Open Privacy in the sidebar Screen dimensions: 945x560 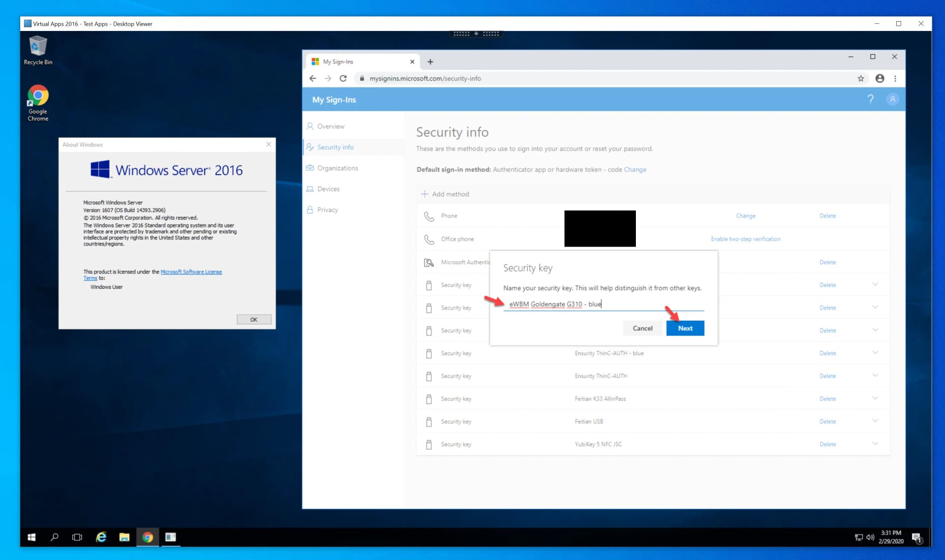[327, 210]
